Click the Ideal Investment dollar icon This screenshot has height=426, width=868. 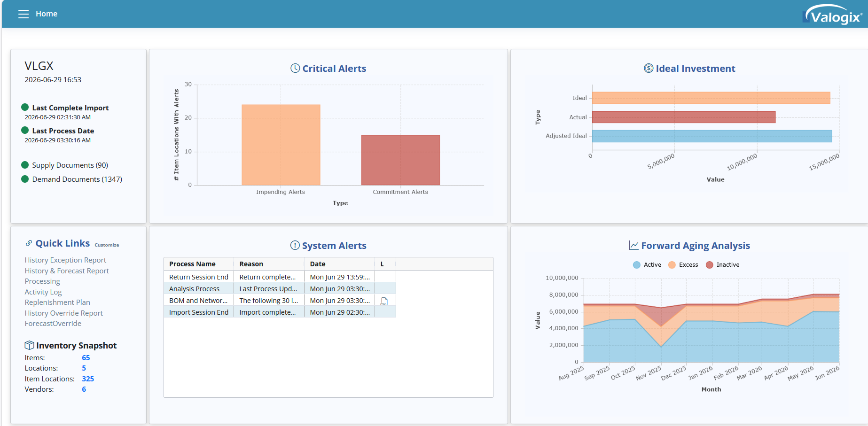pos(649,68)
